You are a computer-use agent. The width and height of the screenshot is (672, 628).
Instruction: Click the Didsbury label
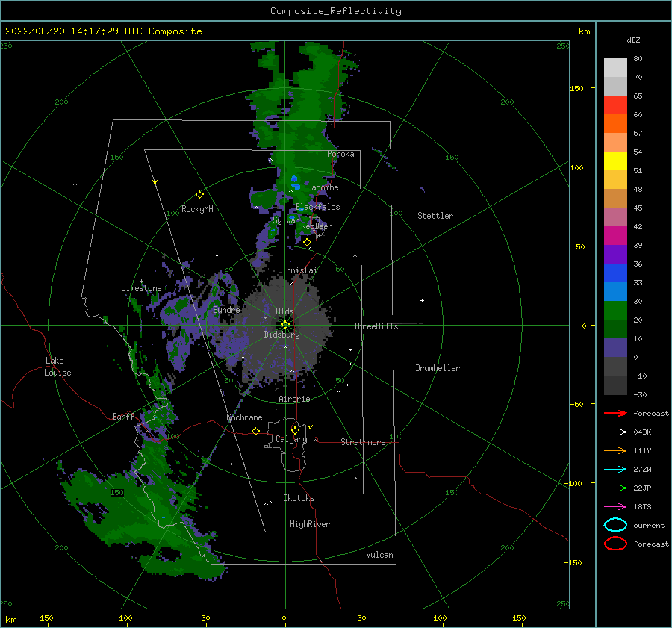pos(281,335)
